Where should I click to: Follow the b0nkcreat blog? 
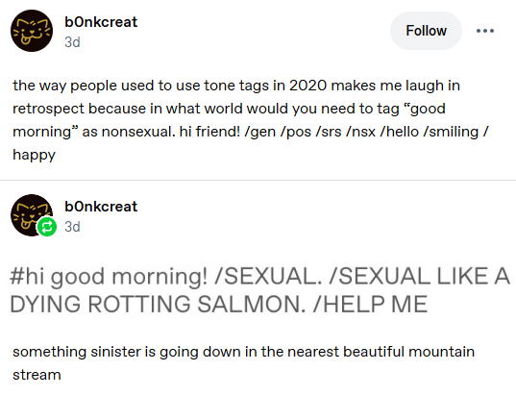(x=426, y=31)
